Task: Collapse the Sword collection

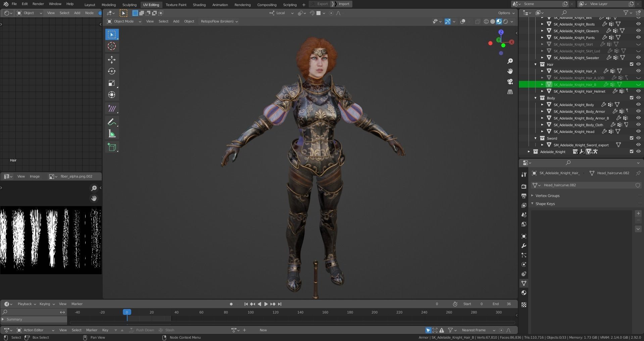Action: tap(536, 138)
